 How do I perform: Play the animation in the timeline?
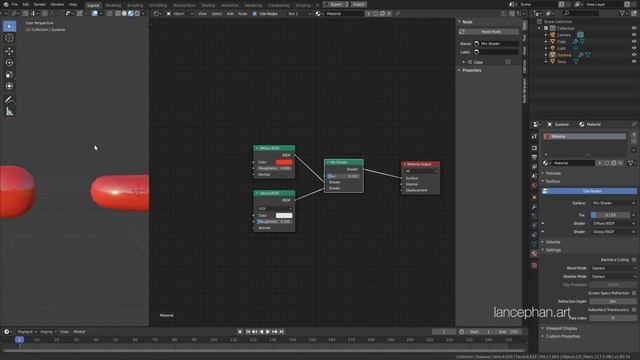click(x=268, y=332)
